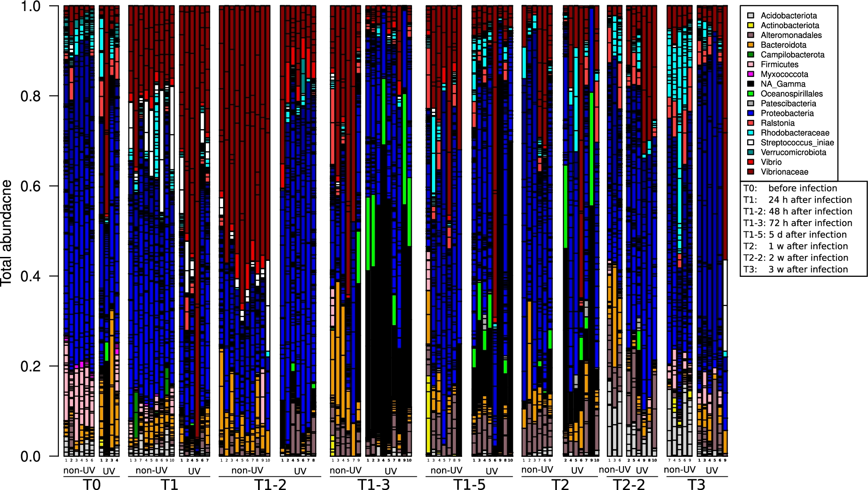The height and width of the screenshot is (490, 868).
Task: Click the non-UV label under T2
Action: [537, 470]
